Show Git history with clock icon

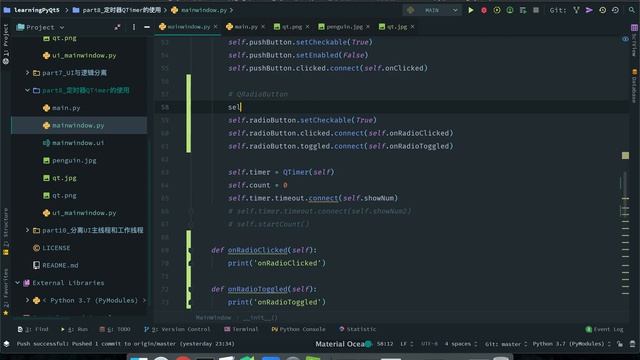click(602, 10)
